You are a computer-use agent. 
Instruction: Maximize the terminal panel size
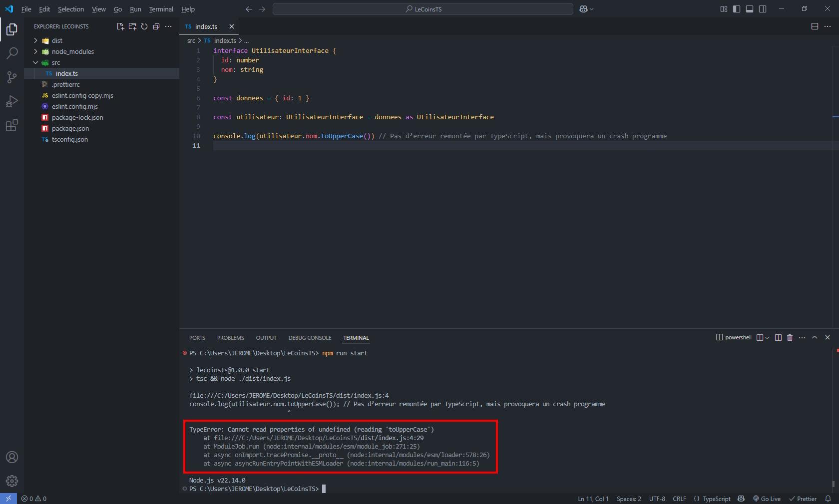coord(815,338)
